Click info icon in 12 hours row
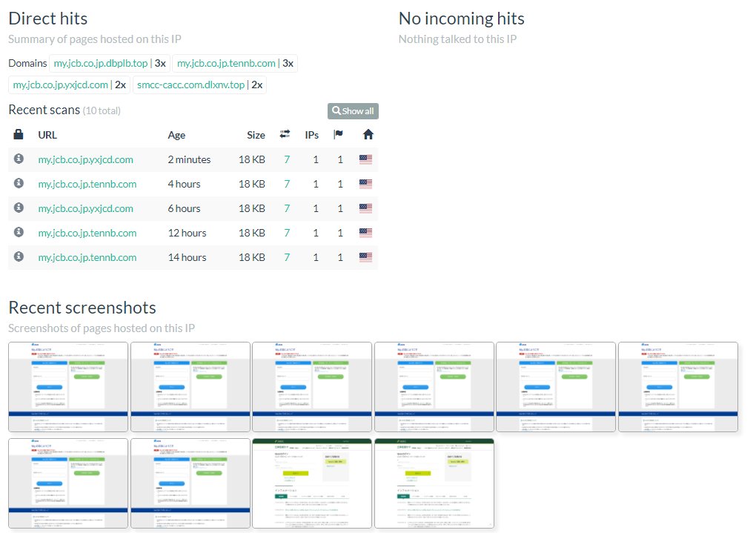 coord(19,232)
